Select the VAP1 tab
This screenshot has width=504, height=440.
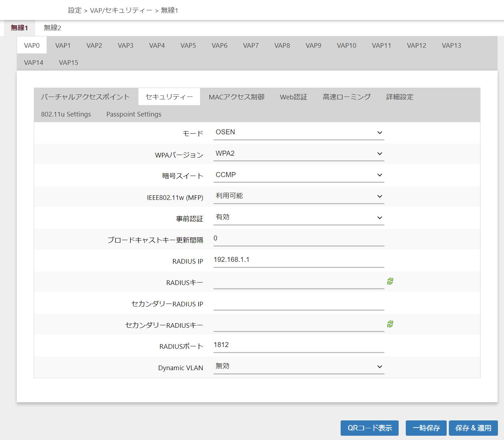pos(63,46)
